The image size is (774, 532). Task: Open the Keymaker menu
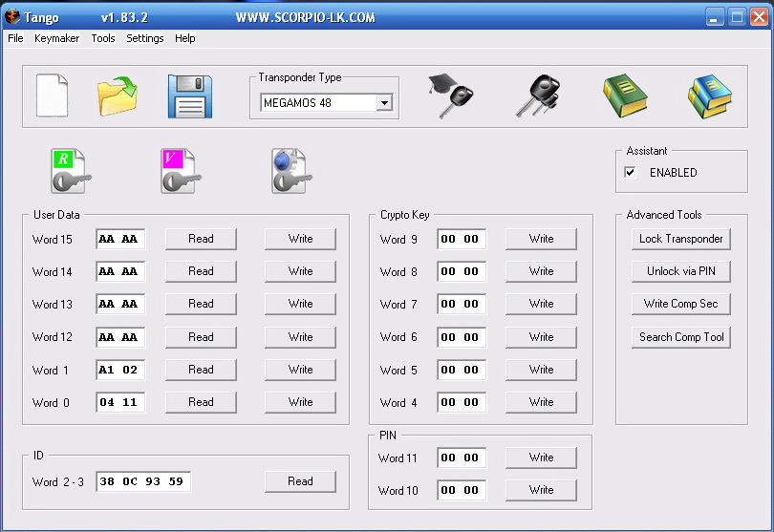tap(56, 38)
